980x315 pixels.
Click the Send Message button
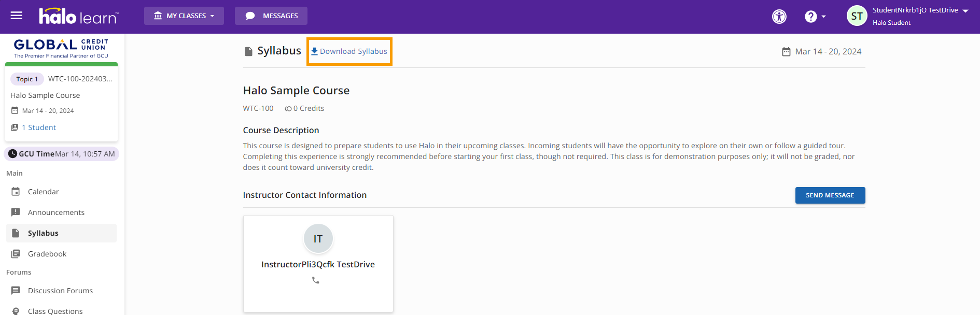point(830,195)
